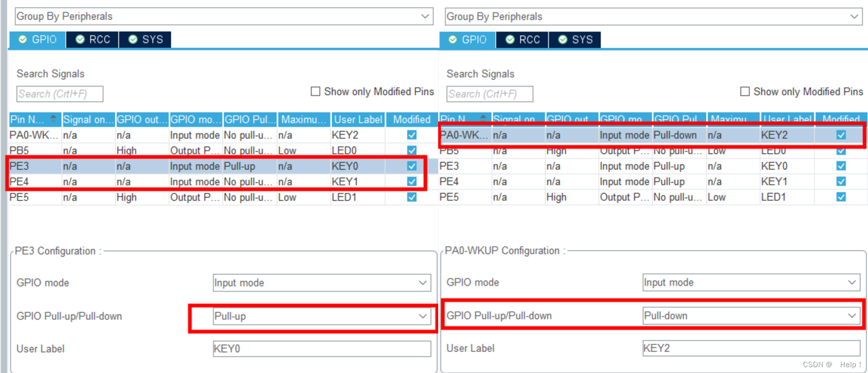
Task: Toggle Modified checkbox for LED0 row, left table
Action: [x=412, y=150]
